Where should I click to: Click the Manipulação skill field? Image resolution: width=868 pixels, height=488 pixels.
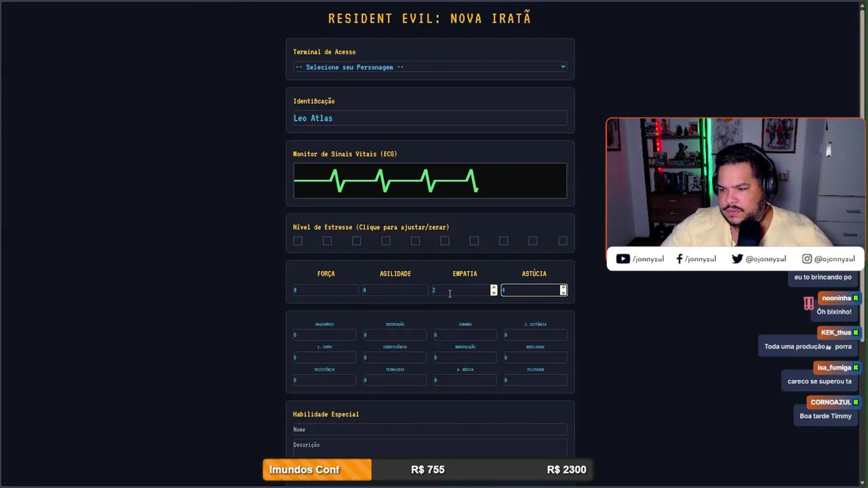(465, 357)
